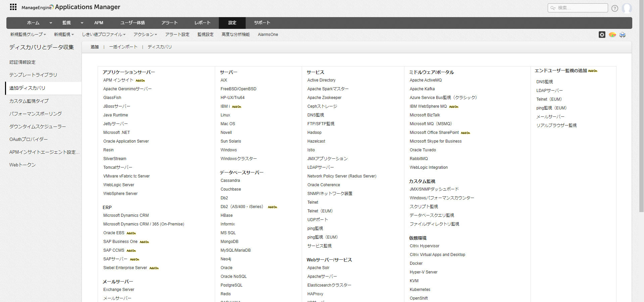Add a Cassandra database monitor
Image resolution: width=644 pixels, height=302 pixels.
click(x=230, y=181)
